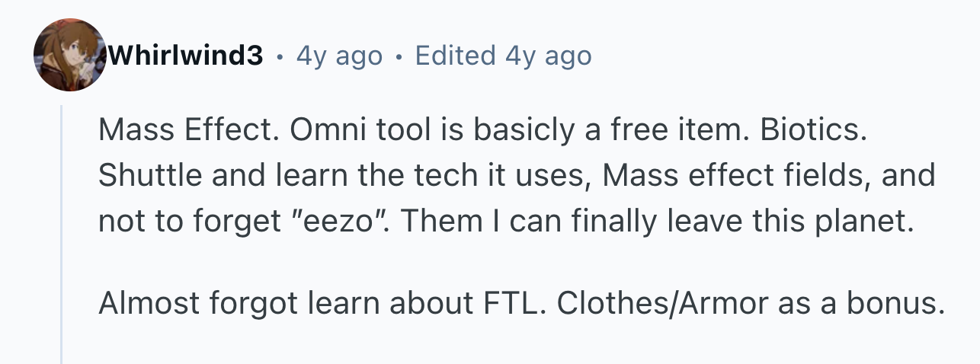The width and height of the screenshot is (980, 364).
Task: Click the word 'Mass Effect' starting the comment
Action: [x=190, y=131]
